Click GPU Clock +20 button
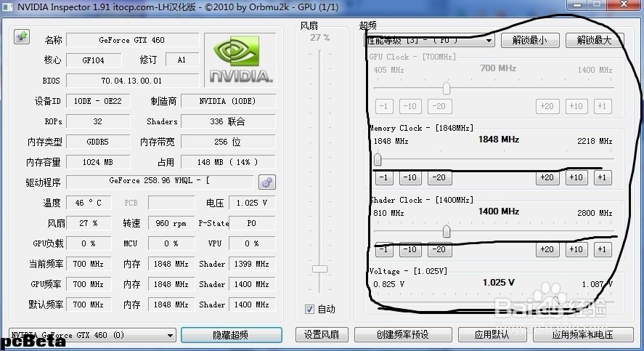The image size is (644, 351). pyautogui.click(x=547, y=106)
